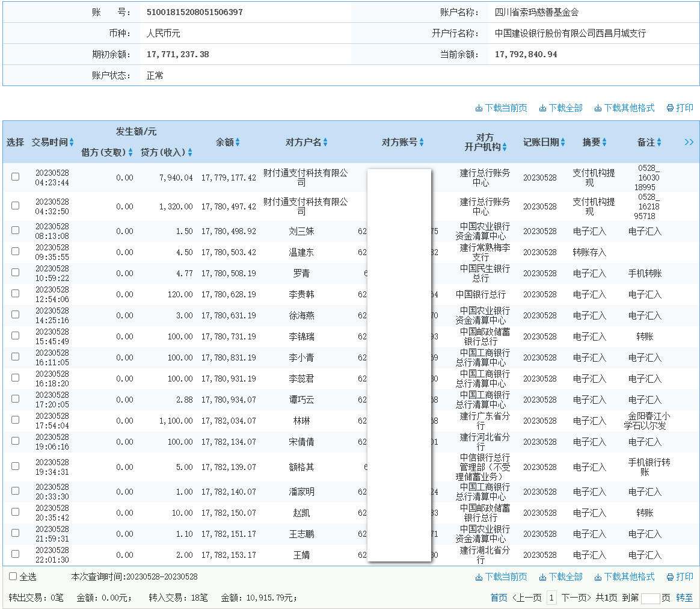Select row checkbox for 潘家明
This screenshot has height=609, width=700.
(x=15, y=490)
